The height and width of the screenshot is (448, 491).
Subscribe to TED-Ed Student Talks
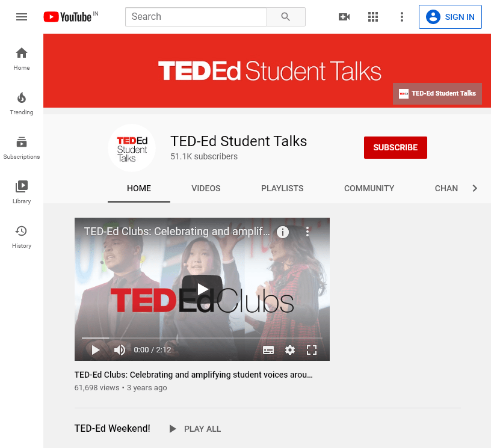(x=395, y=147)
